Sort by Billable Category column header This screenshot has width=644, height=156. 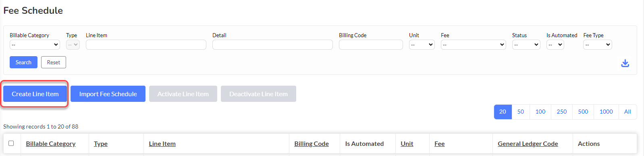point(51,143)
